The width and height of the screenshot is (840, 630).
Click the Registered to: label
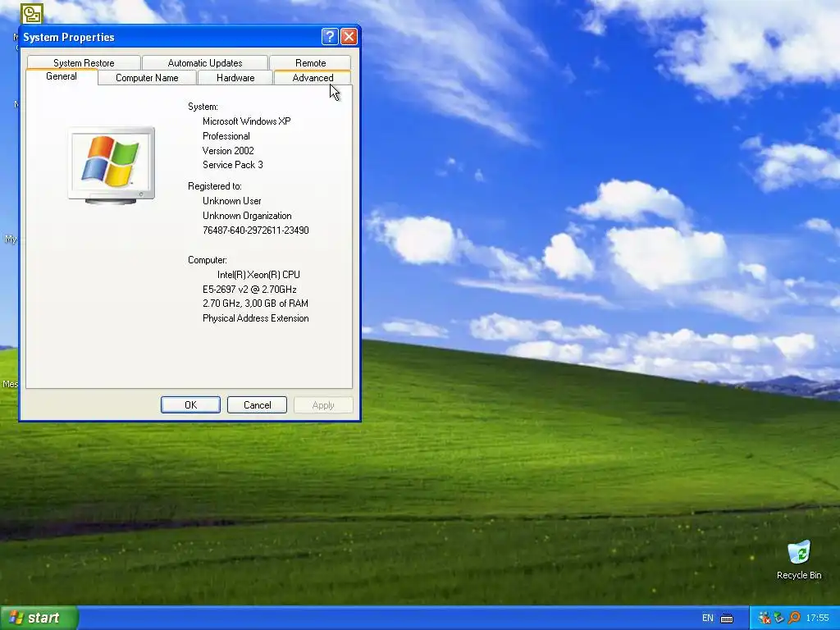tap(215, 186)
